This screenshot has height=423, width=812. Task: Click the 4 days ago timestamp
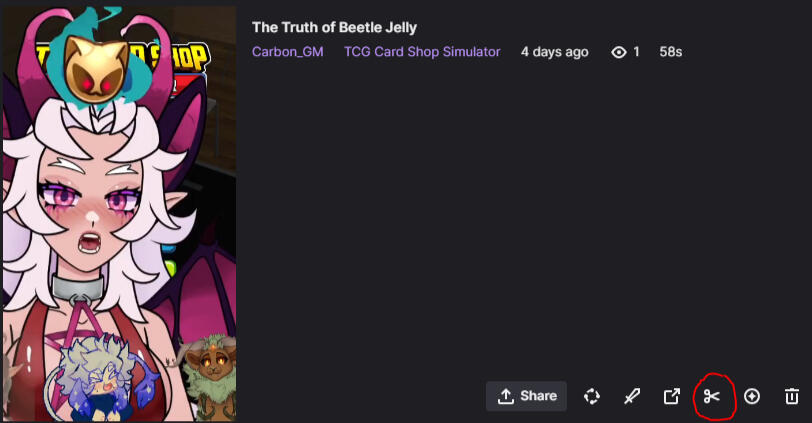pos(554,52)
